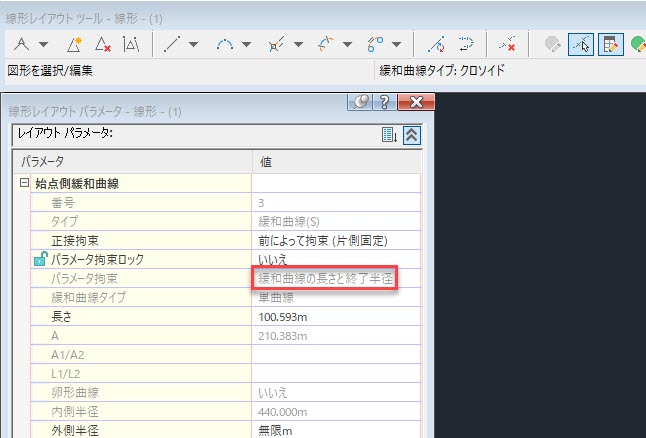Click the パラメータ column header
The image size is (646, 438).
(x=43, y=161)
